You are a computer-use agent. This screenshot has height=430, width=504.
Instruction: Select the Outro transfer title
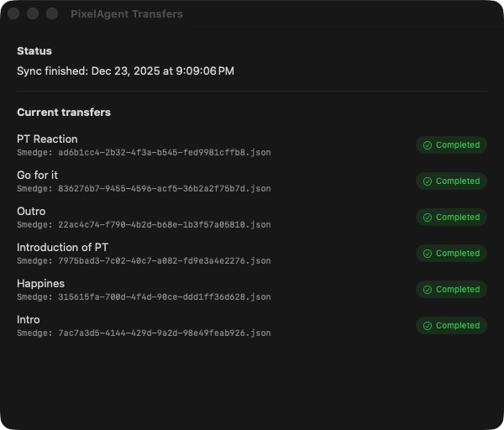pyautogui.click(x=31, y=211)
